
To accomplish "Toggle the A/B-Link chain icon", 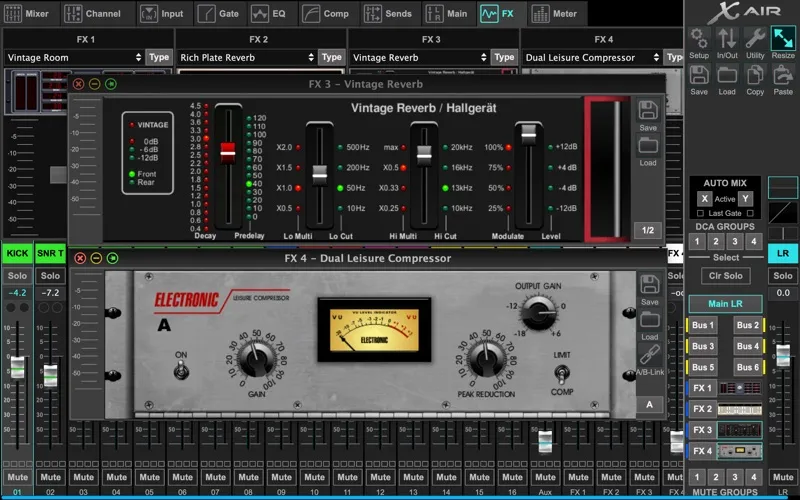I will [650, 360].
